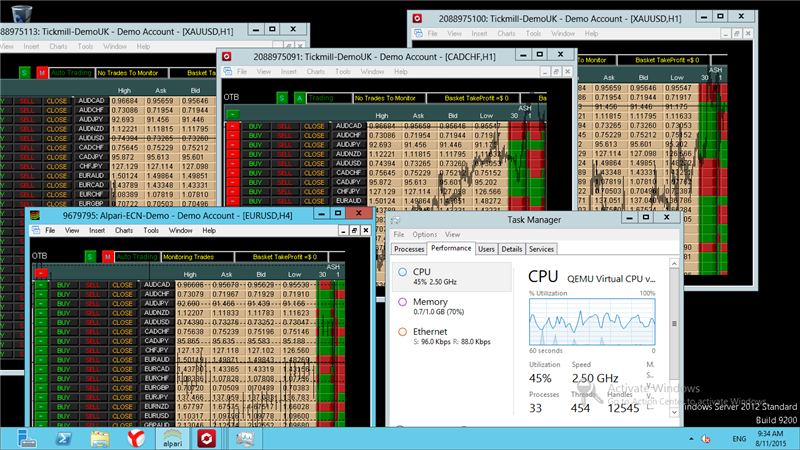Open Server Manager from the taskbar
The height and width of the screenshot is (450, 800).
pos(26,438)
